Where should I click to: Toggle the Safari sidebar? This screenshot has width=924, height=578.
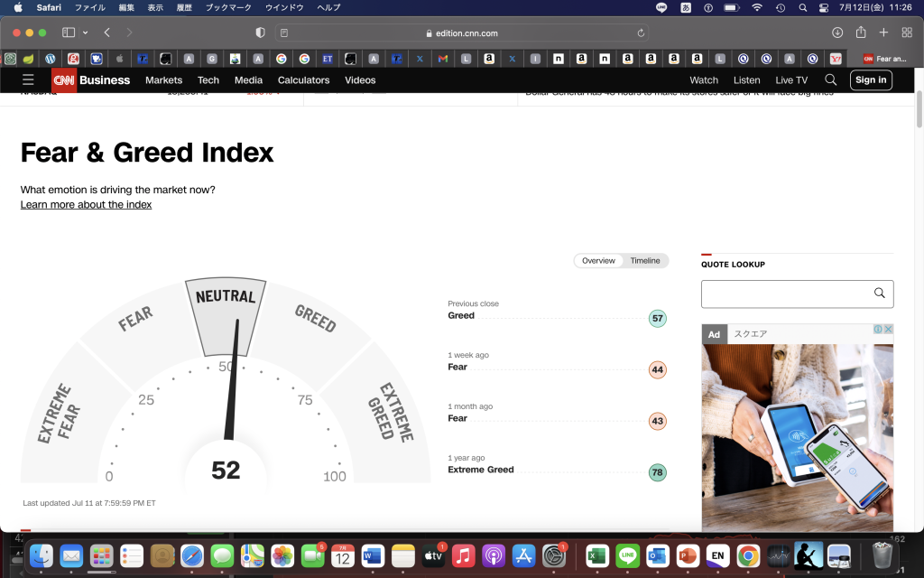[x=69, y=33]
